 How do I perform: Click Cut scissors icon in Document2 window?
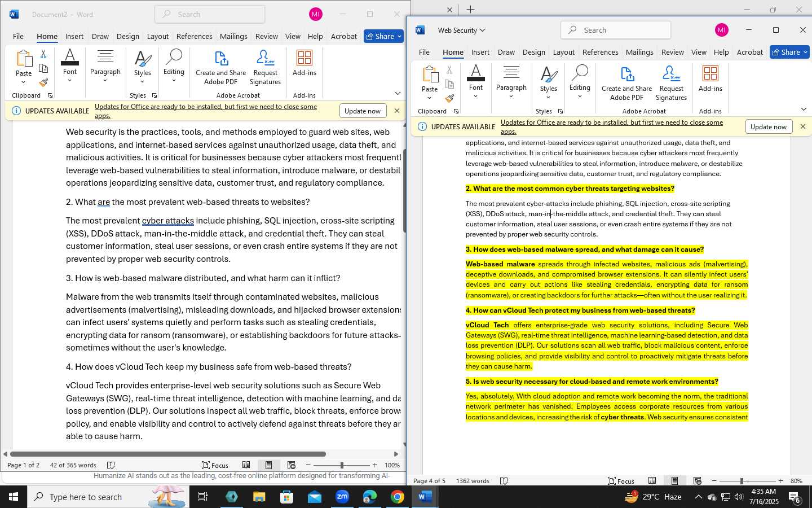pyautogui.click(x=43, y=54)
